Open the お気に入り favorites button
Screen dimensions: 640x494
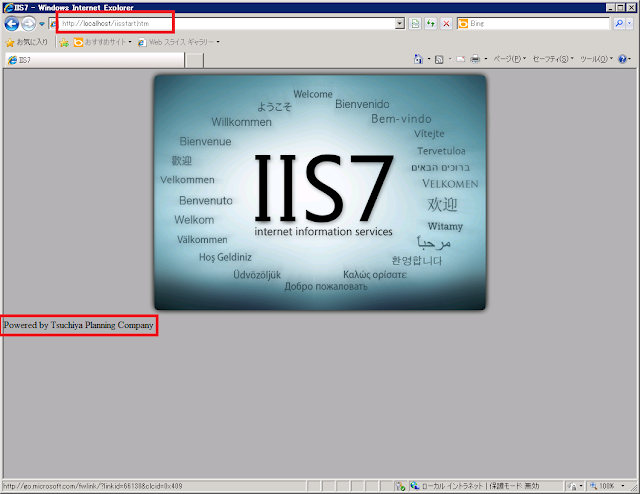(x=27, y=42)
